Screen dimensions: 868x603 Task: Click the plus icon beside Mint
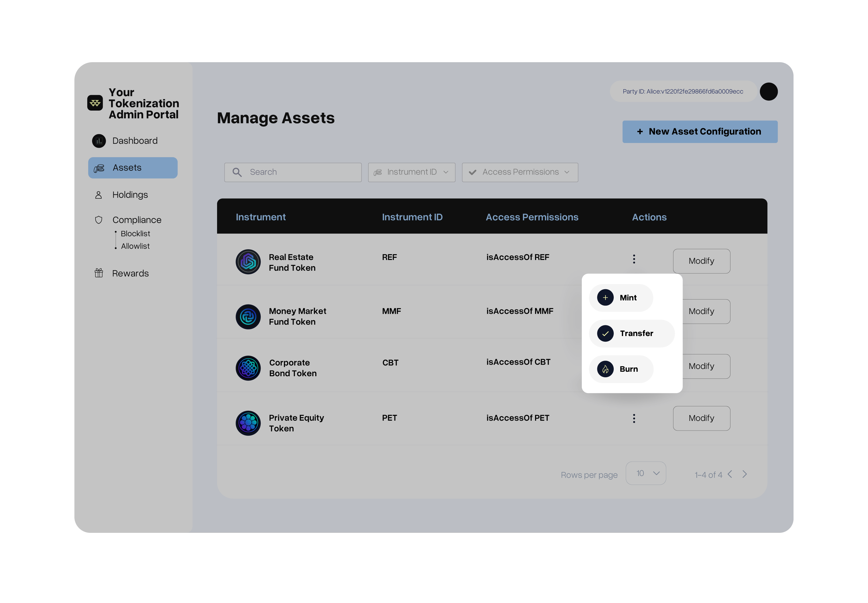605,298
